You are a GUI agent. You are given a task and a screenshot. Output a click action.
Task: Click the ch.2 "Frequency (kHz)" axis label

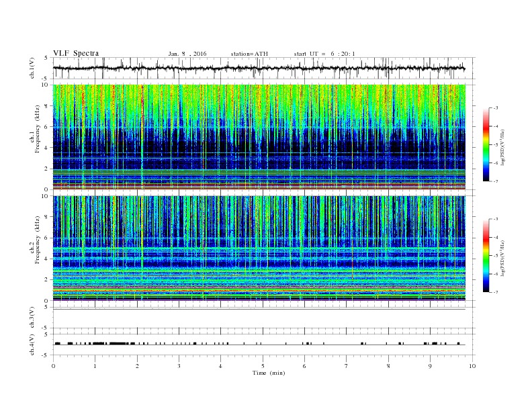[38, 239]
